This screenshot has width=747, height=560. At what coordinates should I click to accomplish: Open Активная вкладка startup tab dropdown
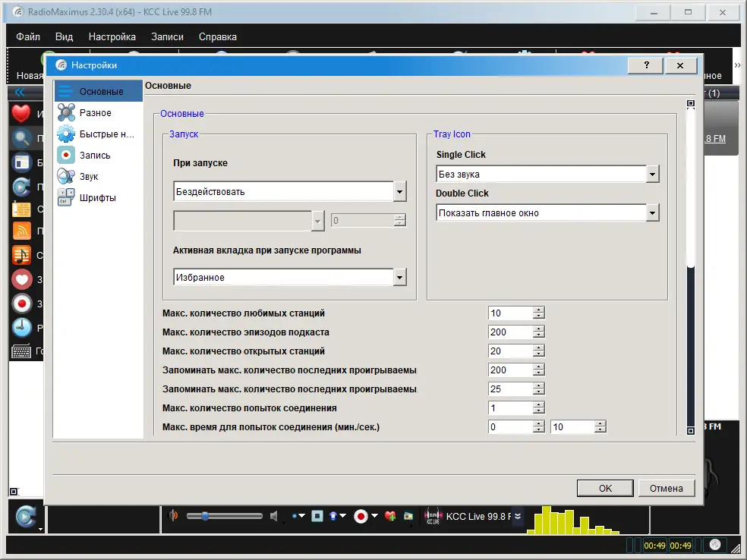[x=400, y=278]
